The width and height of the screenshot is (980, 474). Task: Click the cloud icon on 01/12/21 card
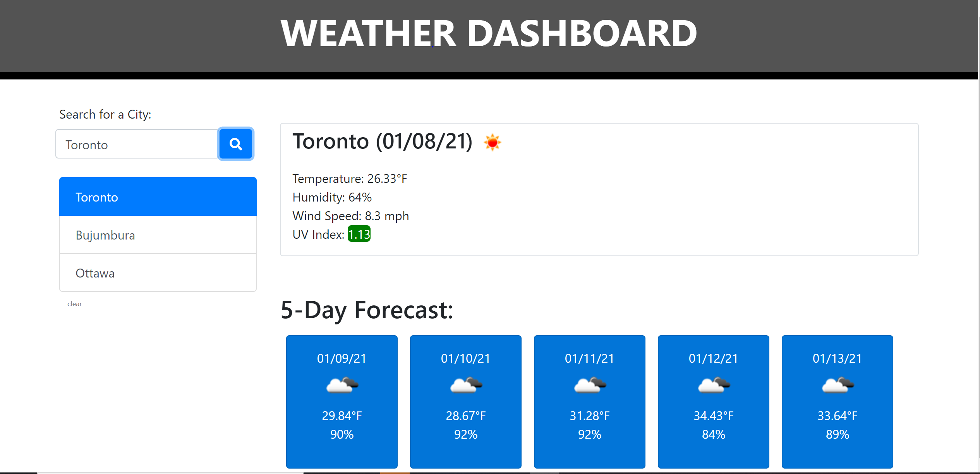[x=713, y=384]
